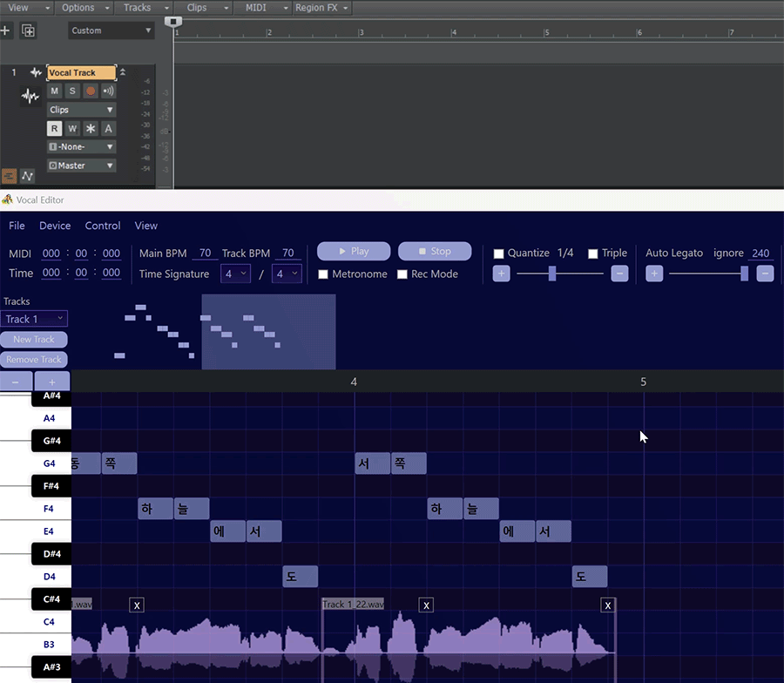This screenshot has width=784, height=683.
Task: Open the Master output dropdown
Action: point(81,166)
